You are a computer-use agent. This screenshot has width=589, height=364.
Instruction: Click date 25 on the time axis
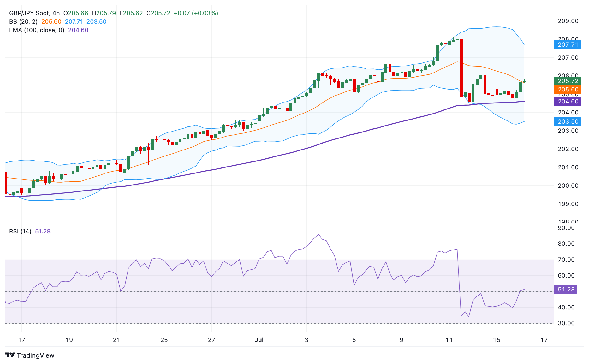point(164,340)
